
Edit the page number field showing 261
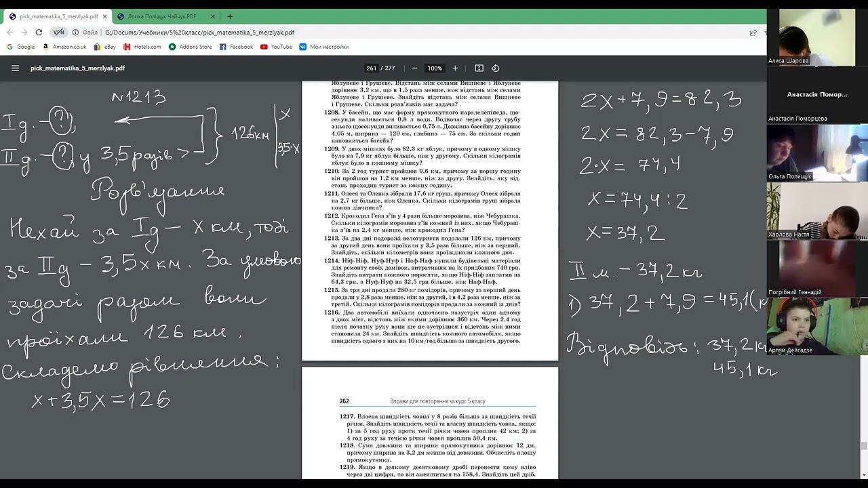[x=371, y=68]
